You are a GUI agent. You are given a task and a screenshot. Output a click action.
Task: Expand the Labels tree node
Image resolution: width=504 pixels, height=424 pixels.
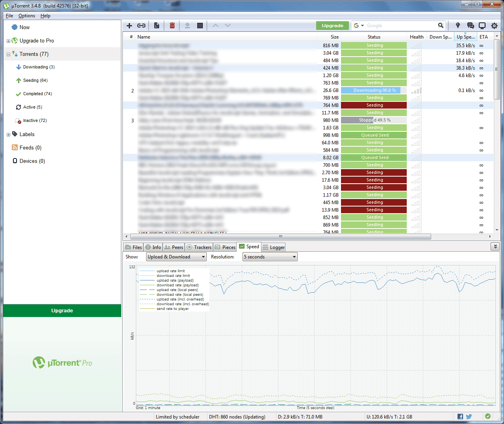(8, 135)
